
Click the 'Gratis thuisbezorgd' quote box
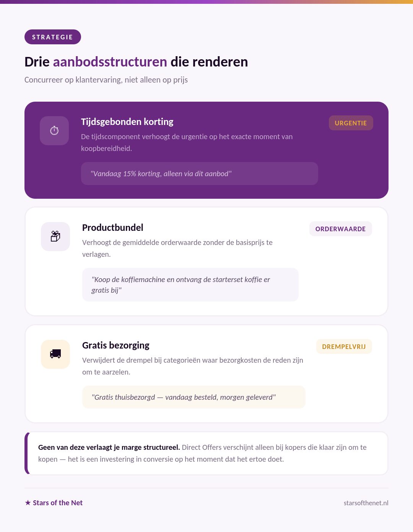[x=194, y=397]
